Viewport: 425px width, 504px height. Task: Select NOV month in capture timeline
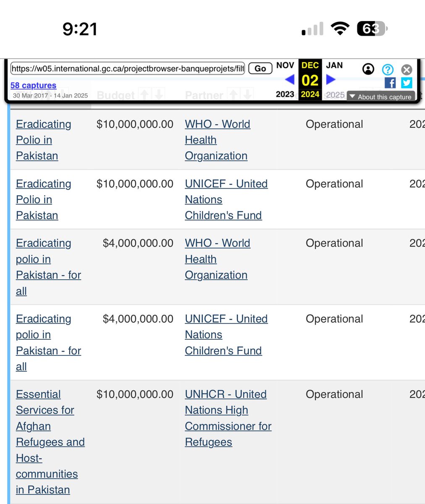point(285,65)
